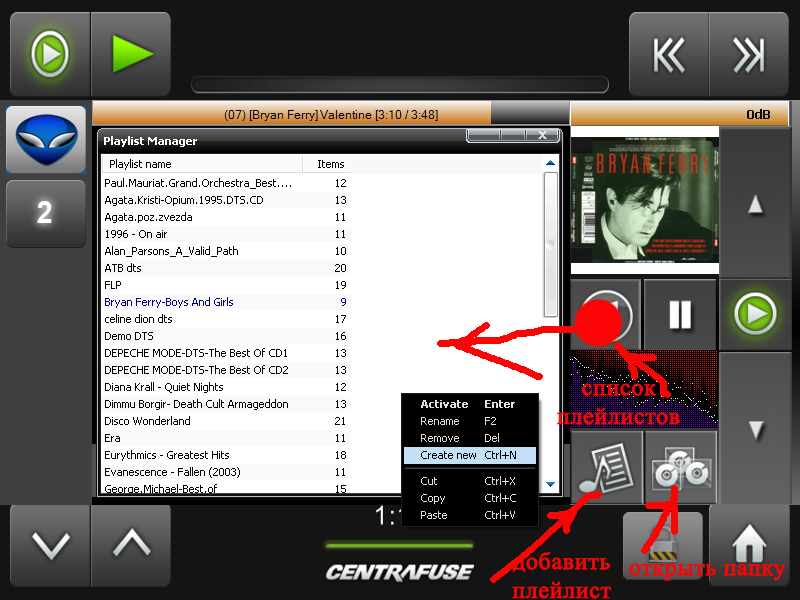Sort by the Playlist name column header

pyautogui.click(x=200, y=164)
